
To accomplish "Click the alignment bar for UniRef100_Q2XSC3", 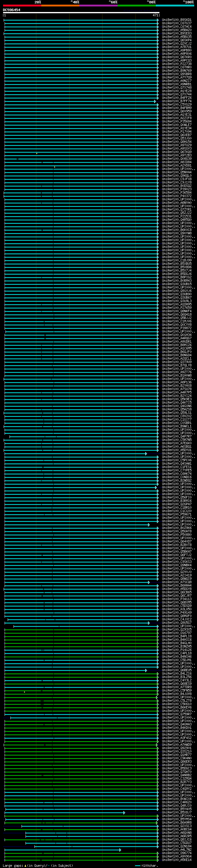I will [90, 826].
